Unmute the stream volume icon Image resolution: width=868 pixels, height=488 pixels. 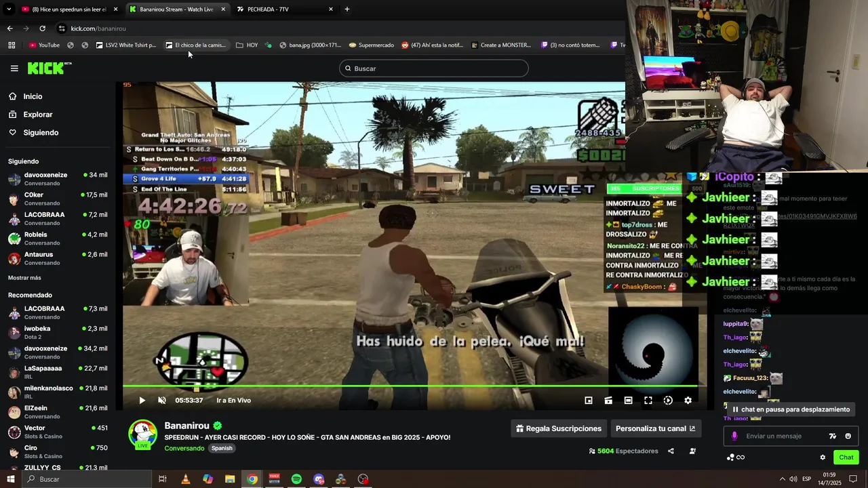click(162, 401)
